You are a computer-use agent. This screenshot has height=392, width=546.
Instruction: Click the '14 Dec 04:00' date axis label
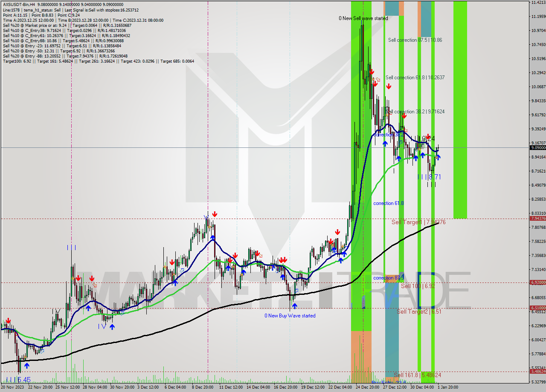pos(258,387)
